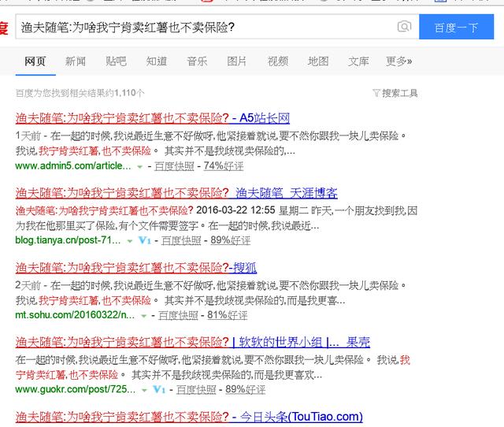Expand the 更多» tab menu
Image resolution: width=504 pixels, height=427 pixels.
coord(399,61)
